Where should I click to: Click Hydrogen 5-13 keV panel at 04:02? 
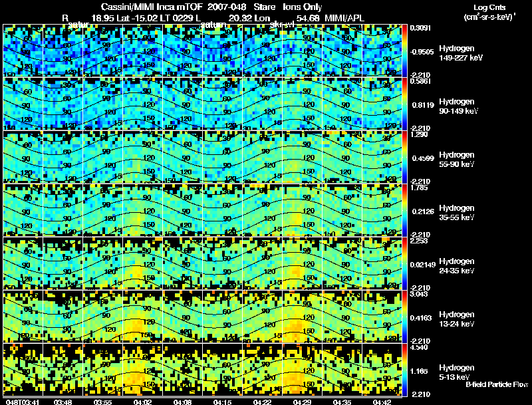pos(142,370)
